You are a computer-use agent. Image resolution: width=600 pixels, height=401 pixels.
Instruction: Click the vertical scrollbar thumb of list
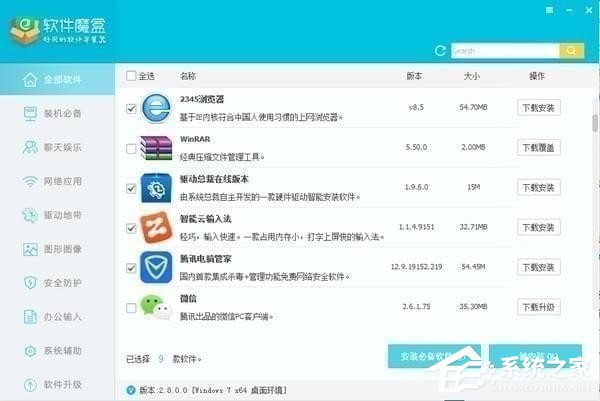point(595,123)
